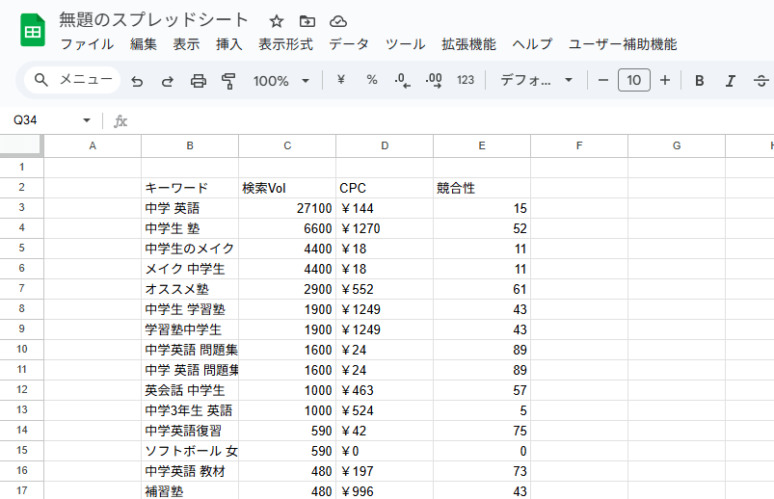The image size is (774, 499).
Task: Star the untitled spreadsheet
Action: point(276,21)
